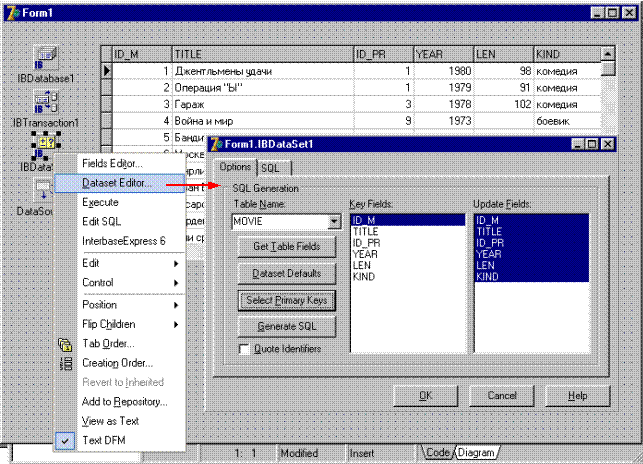Click the 'Гараж' title cell

click(262, 104)
